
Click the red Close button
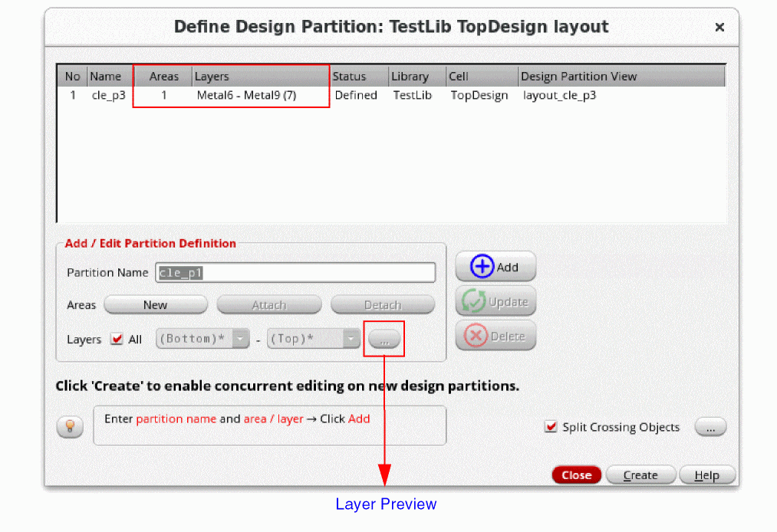pos(576,475)
